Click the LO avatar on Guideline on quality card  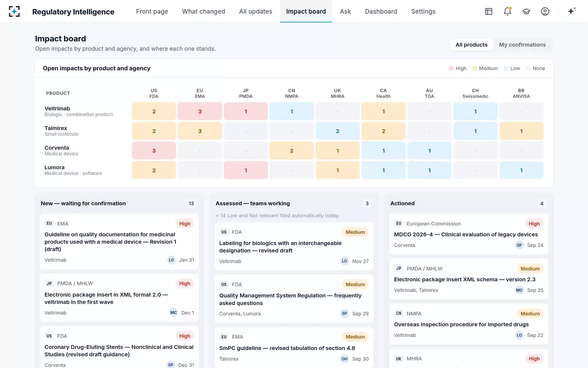[171, 260]
